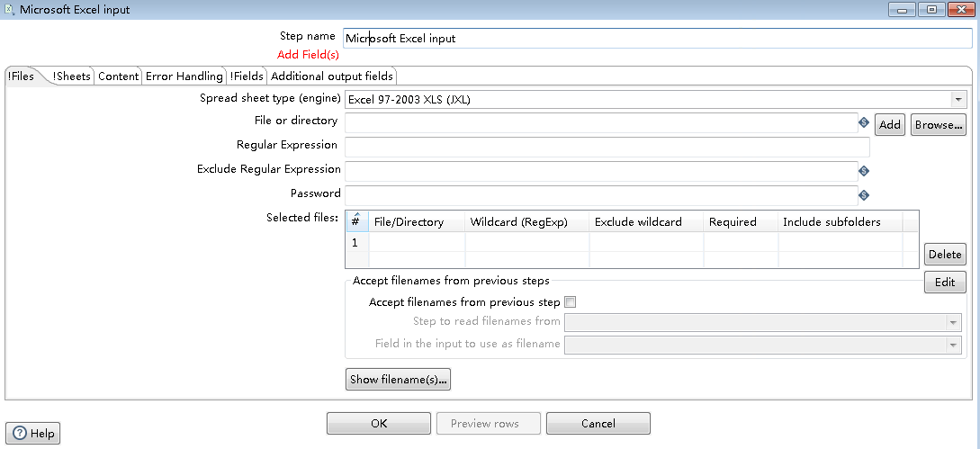This screenshot has height=449, width=980.
Task: Switch to the !Files tab
Action: point(22,76)
